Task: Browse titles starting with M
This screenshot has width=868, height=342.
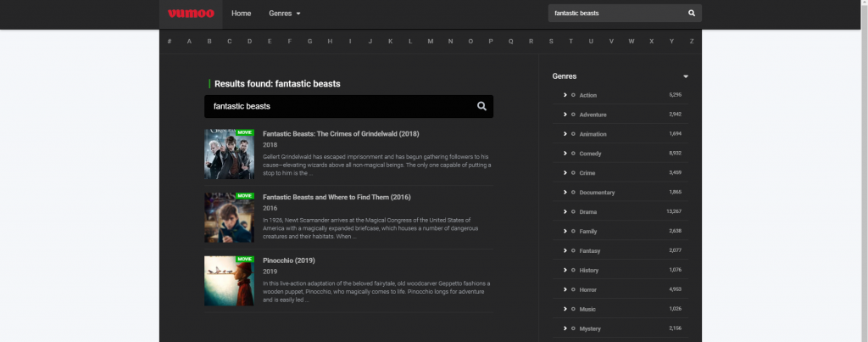Action: [430, 42]
